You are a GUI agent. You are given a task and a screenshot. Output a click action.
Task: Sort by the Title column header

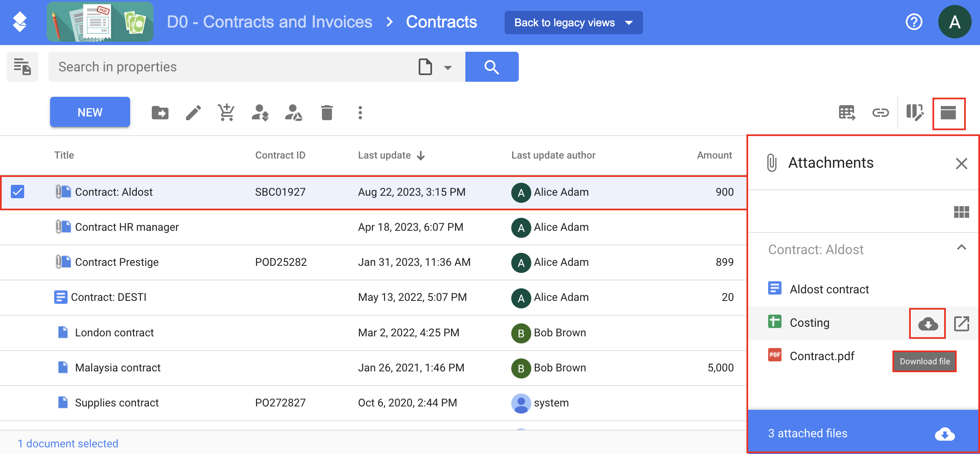tap(64, 155)
